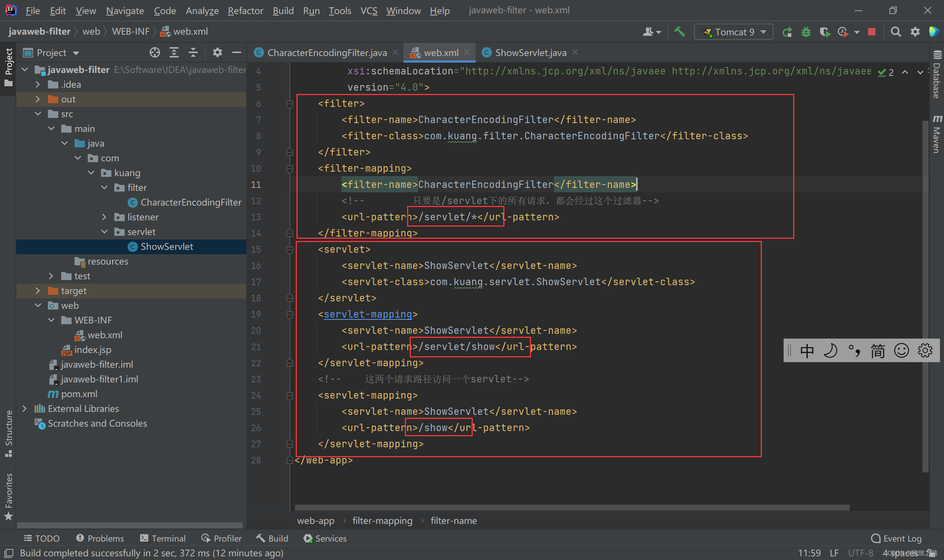Image resolution: width=944 pixels, height=560 pixels.
Task: Click the JetBrains plugin icon at top right
Action: (934, 32)
